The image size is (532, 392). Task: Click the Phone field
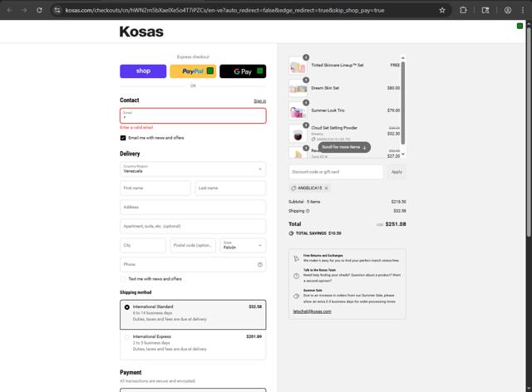[193, 264]
